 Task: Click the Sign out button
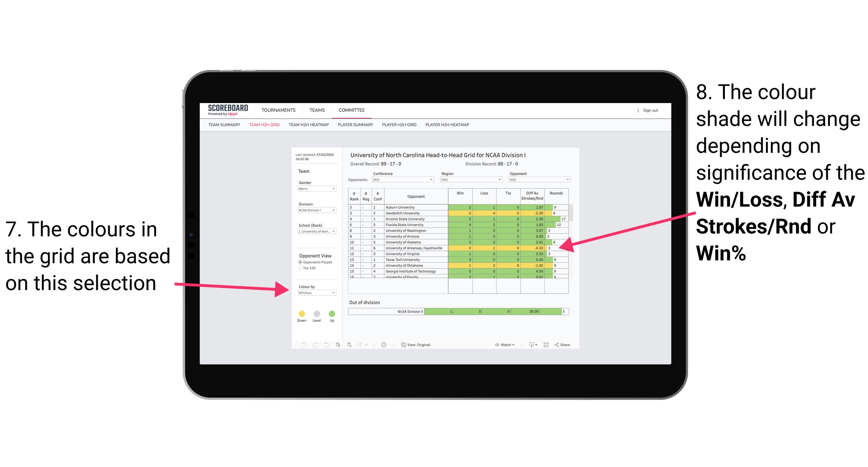649,111
